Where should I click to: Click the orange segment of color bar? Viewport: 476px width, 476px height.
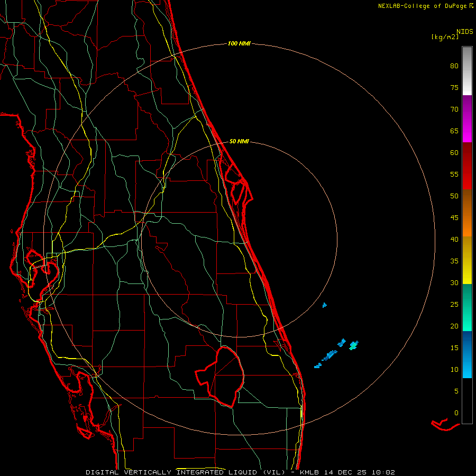click(x=467, y=213)
